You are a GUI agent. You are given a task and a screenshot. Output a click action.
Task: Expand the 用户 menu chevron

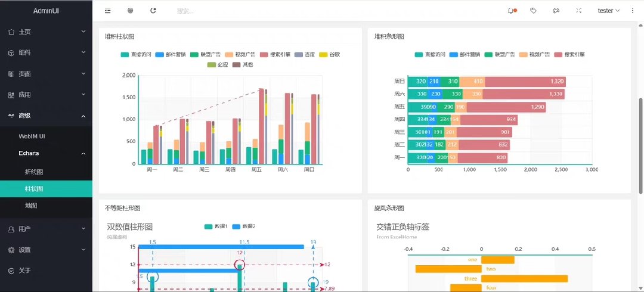point(83,229)
